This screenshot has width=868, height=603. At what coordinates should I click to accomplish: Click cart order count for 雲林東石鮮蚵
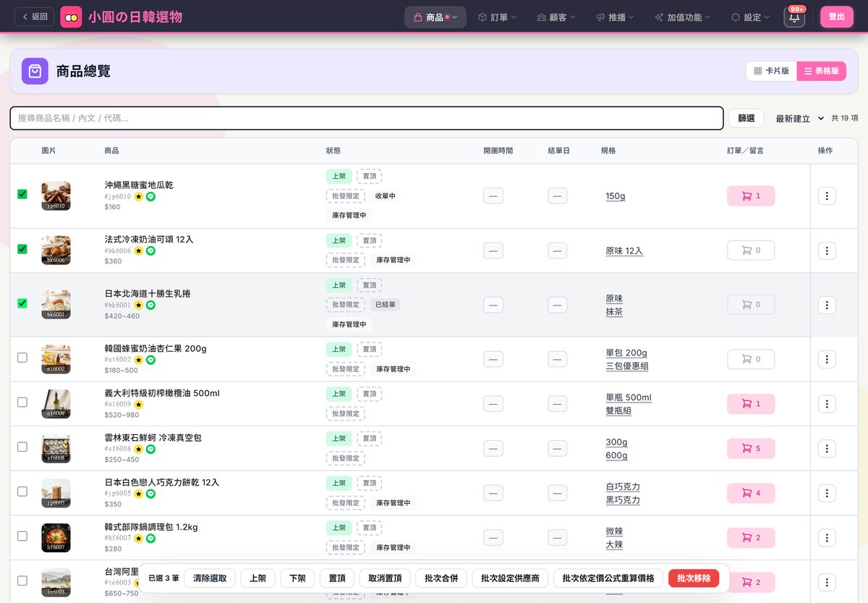(751, 448)
